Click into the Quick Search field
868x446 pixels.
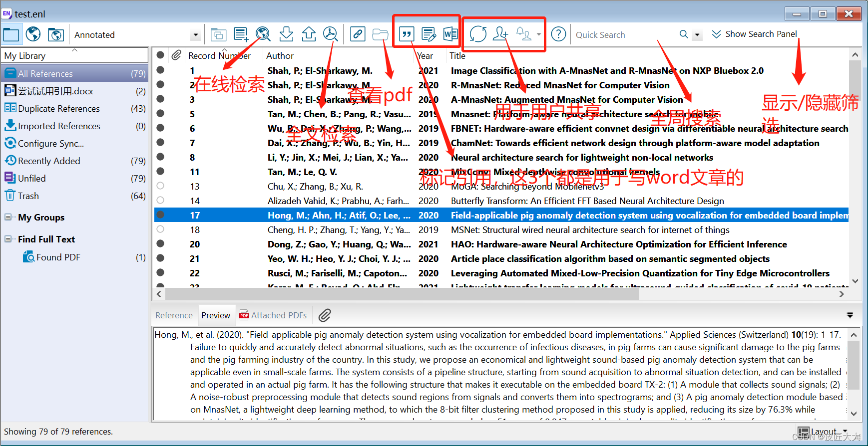624,35
